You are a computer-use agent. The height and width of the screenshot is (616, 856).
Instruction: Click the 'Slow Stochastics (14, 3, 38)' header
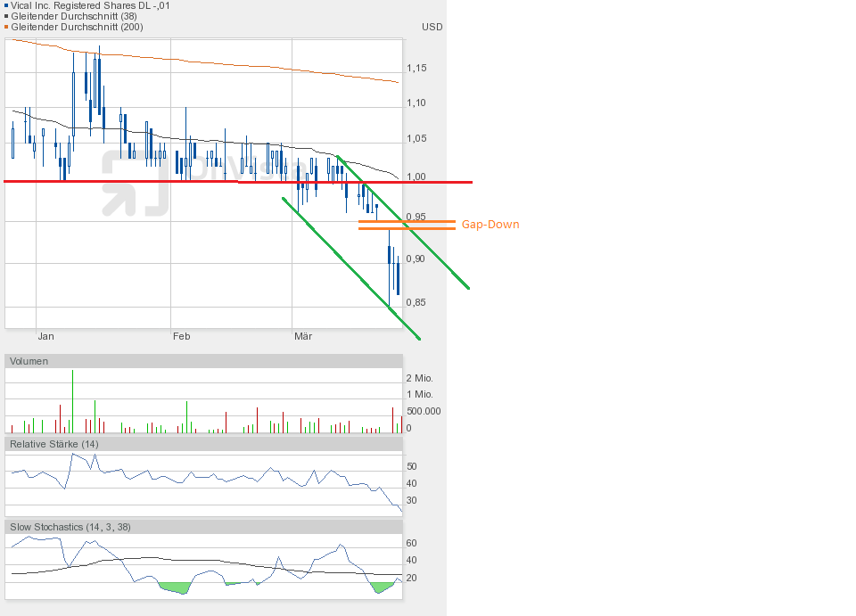pos(203,527)
